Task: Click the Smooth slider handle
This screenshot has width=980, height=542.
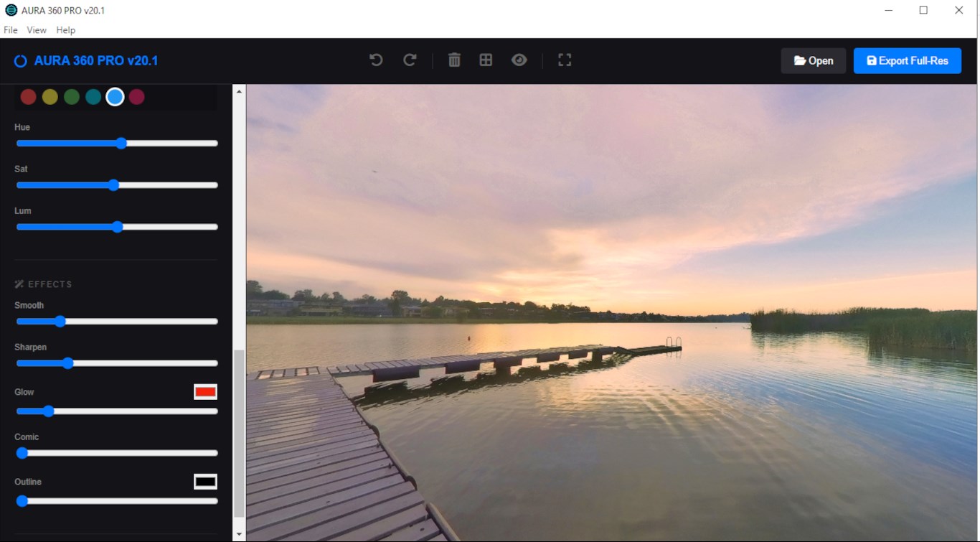Action: tap(60, 322)
